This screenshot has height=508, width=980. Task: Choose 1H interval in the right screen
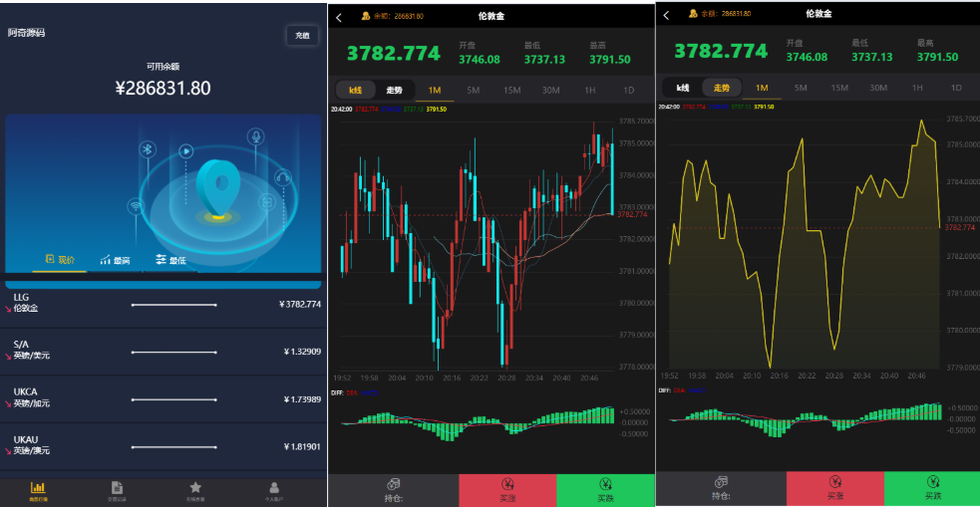click(x=917, y=88)
